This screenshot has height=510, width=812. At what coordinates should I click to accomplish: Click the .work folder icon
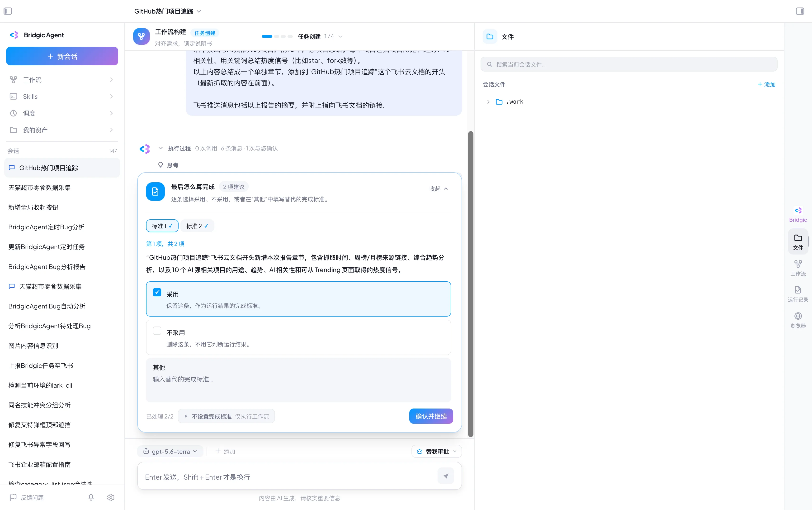[499, 101]
